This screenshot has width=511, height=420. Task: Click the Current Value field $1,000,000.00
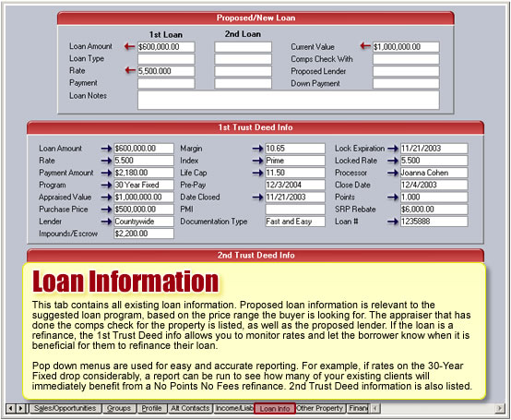406,47
